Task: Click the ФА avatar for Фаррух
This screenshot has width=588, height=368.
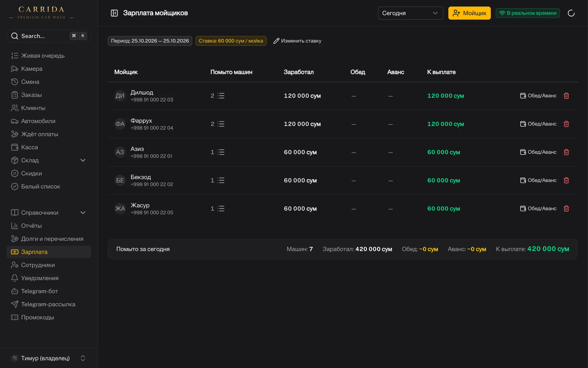Action: pos(120,124)
